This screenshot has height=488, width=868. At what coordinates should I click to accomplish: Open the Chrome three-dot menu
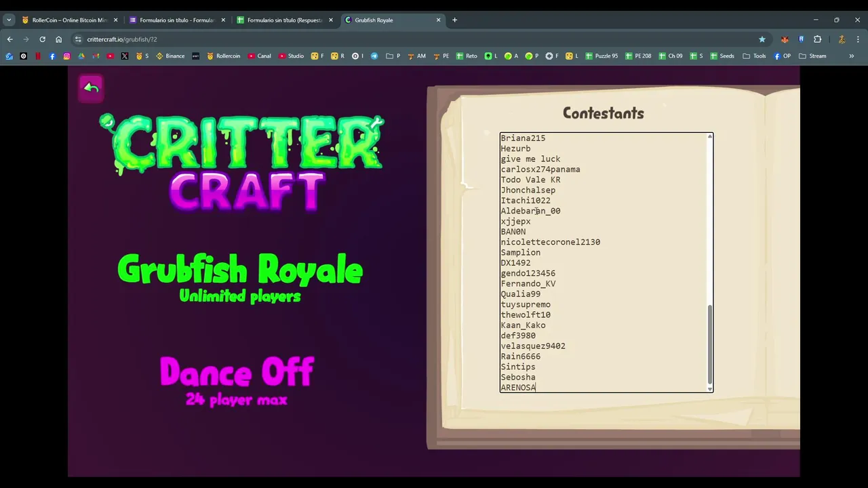click(x=859, y=39)
